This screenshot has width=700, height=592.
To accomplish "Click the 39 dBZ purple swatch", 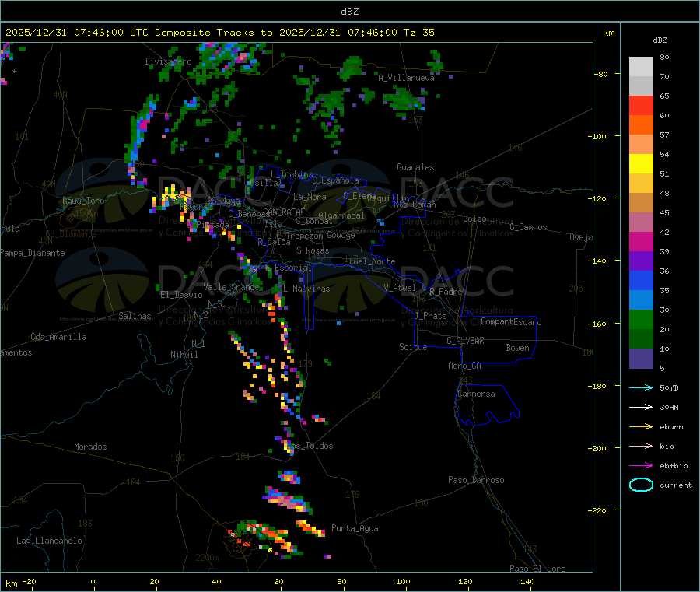I will [641, 261].
